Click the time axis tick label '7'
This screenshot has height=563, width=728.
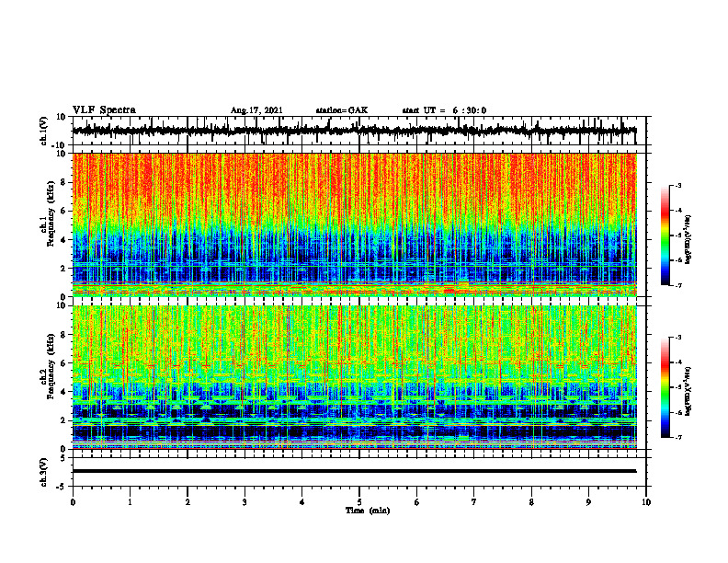point(474,502)
